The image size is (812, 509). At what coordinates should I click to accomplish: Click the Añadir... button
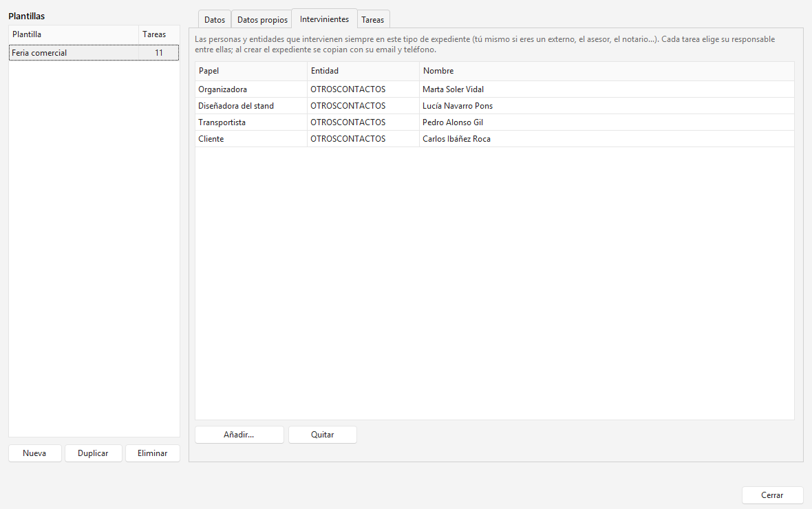239,435
